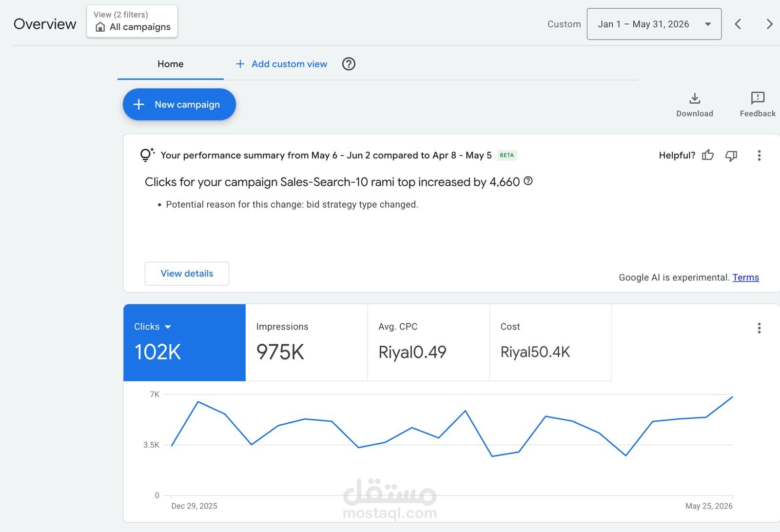Click the Dec 29, 2025 axis label
Image resolution: width=780 pixels, height=532 pixels.
pyautogui.click(x=194, y=506)
